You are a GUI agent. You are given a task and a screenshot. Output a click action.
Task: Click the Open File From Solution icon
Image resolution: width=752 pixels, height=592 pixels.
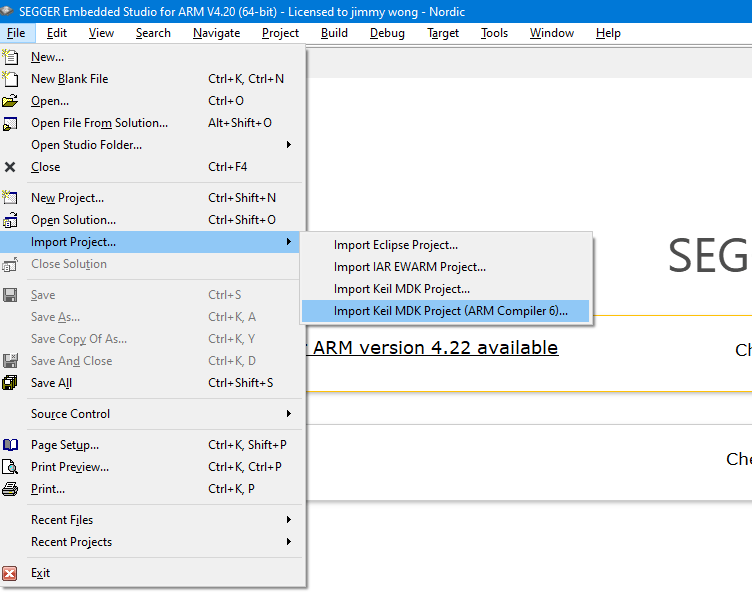coord(11,123)
